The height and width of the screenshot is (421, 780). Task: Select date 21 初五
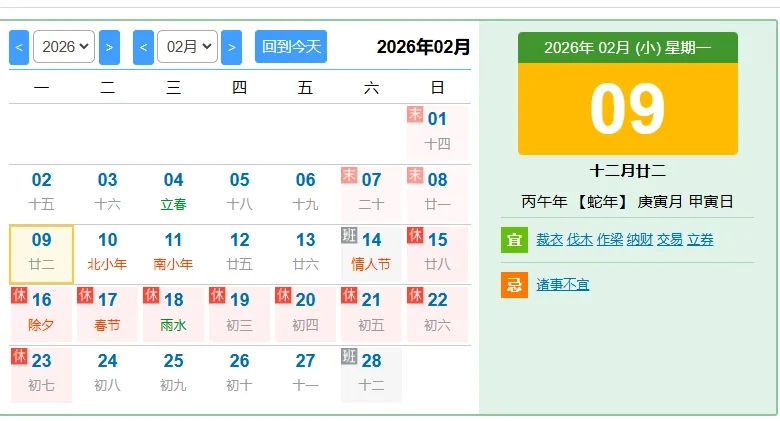tap(371, 314)
